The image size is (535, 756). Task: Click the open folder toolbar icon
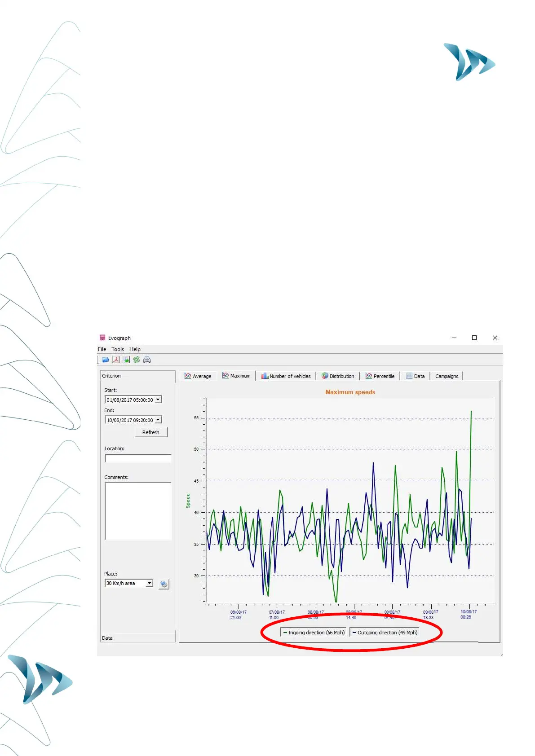106,360
